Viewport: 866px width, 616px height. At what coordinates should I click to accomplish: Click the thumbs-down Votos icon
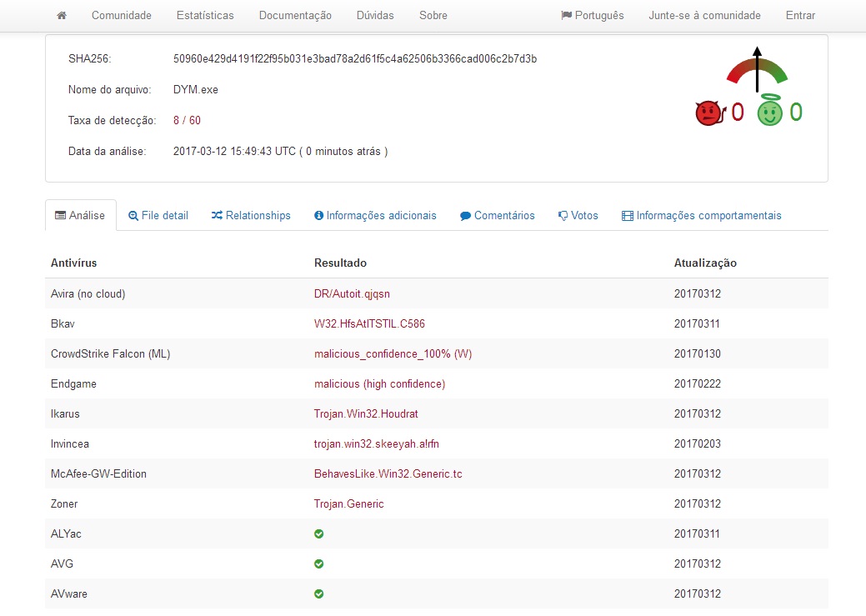tap(563, 216)
